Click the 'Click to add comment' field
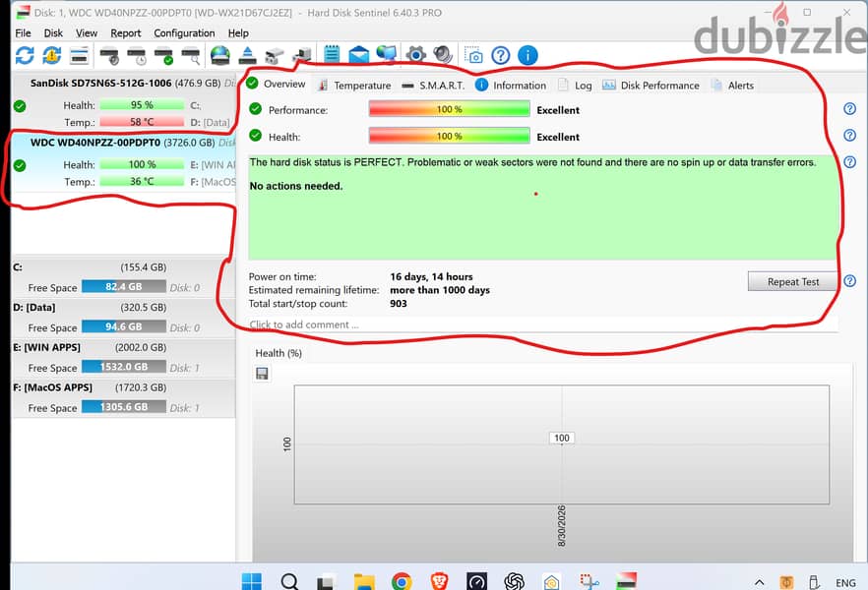Image resolution: width=868 pixels, height=590 pixels. click(x=542, y=324)
